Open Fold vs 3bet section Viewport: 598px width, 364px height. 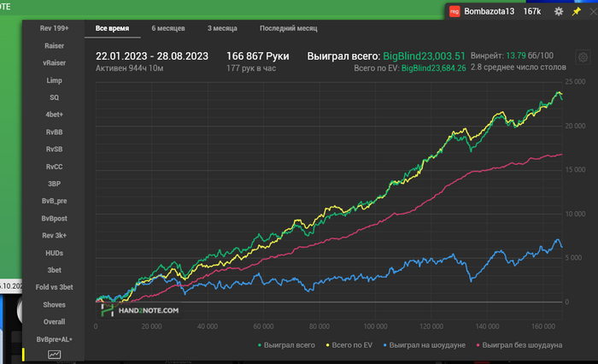pyautogui.click(x=54, y=287)
